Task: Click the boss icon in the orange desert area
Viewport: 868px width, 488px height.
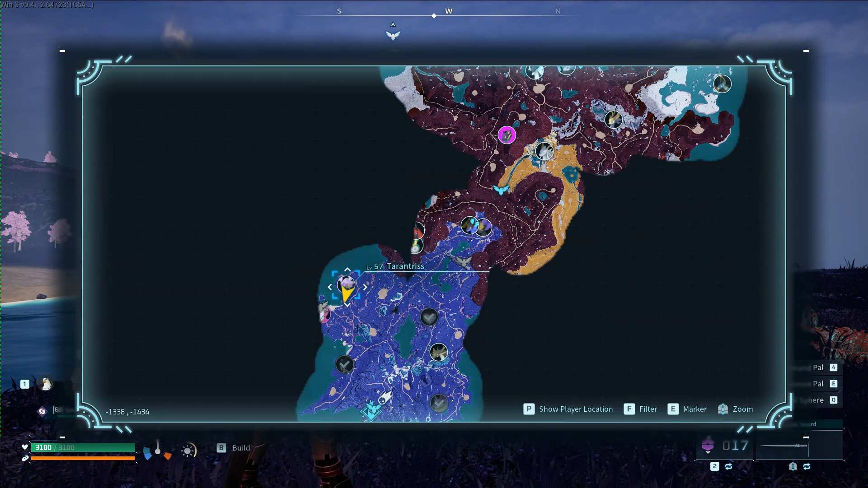Action: [544, 151]
